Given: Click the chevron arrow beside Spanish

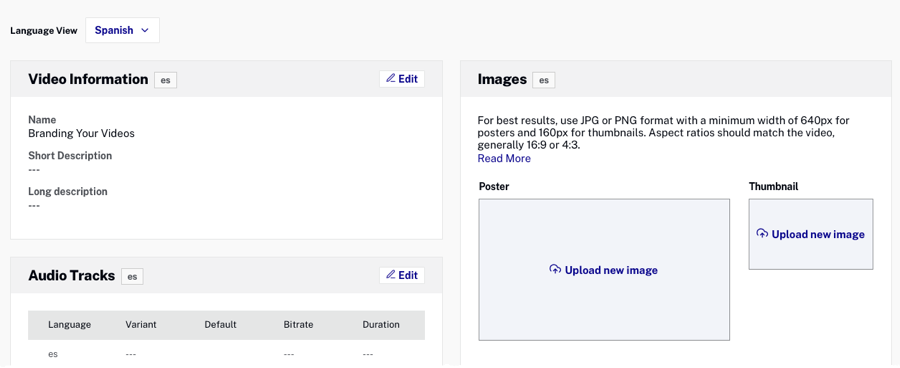Looking at the screenshot, I should click(145, 30).
